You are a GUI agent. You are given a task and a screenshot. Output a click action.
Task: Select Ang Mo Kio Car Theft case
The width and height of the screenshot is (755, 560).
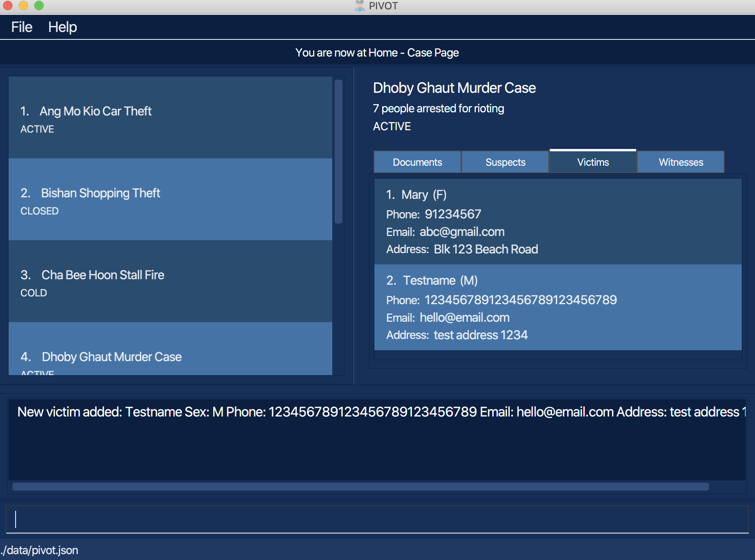[170, 117]
